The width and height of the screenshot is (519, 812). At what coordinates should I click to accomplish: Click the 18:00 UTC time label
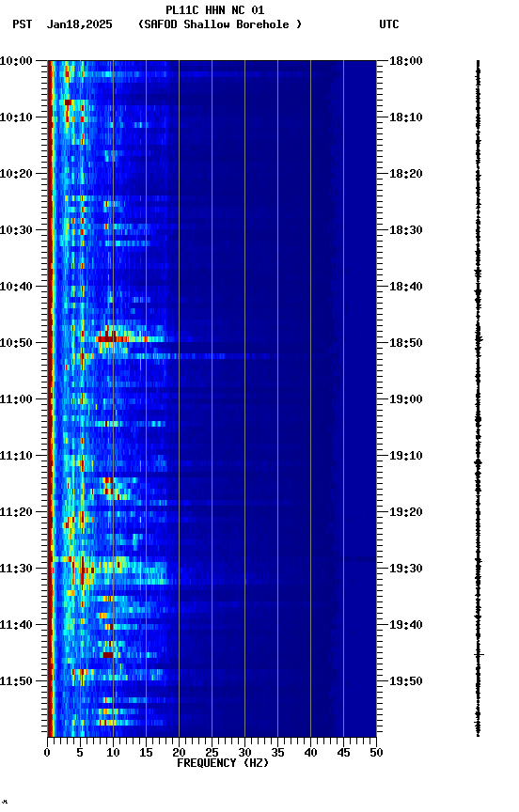click(x=406, y=61)
